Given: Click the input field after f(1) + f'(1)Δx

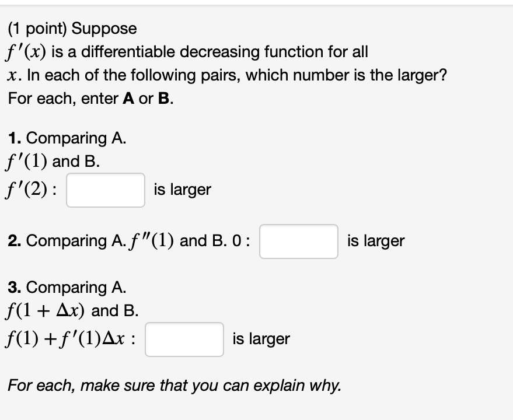Looking at the screenshot, I should pos(184,339).
